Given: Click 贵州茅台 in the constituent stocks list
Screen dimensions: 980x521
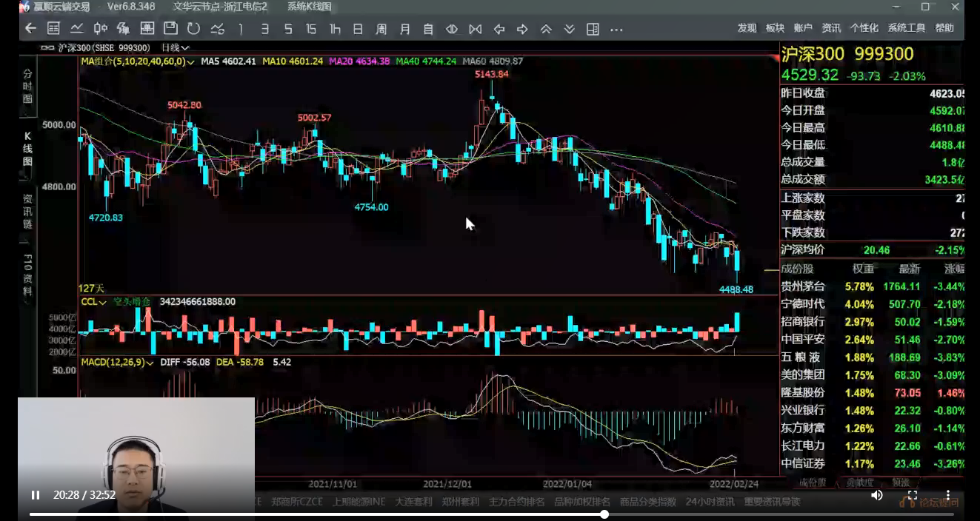Looking at the screenshot, I should [803, 286].
